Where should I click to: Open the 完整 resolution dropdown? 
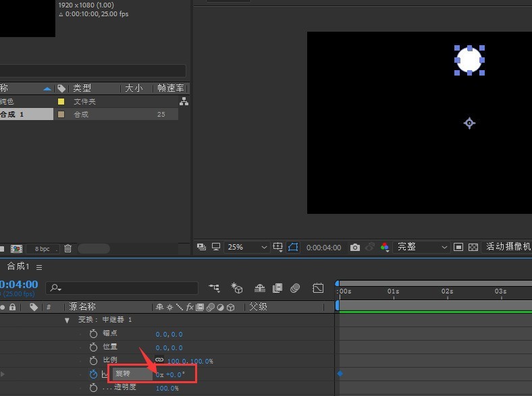tap(421, 247)
